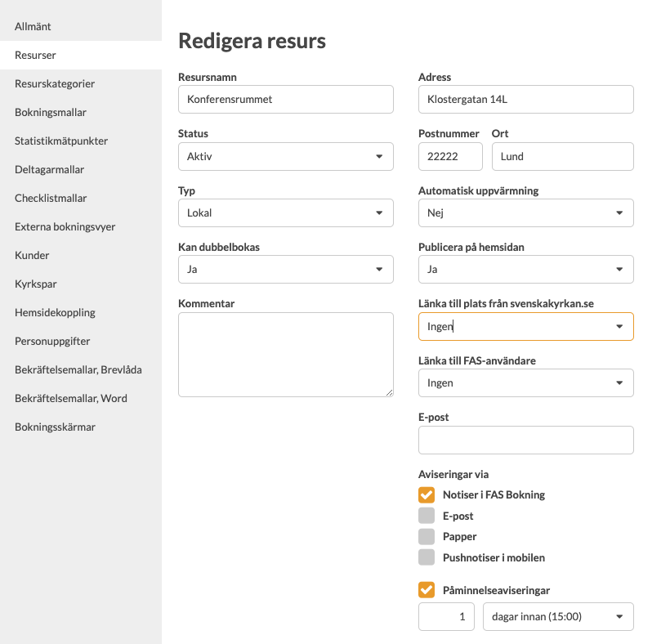The image size is (670, 644).
Task: Uncheck Notiser i FAS Bokning
Action: (x=427, y=495)
